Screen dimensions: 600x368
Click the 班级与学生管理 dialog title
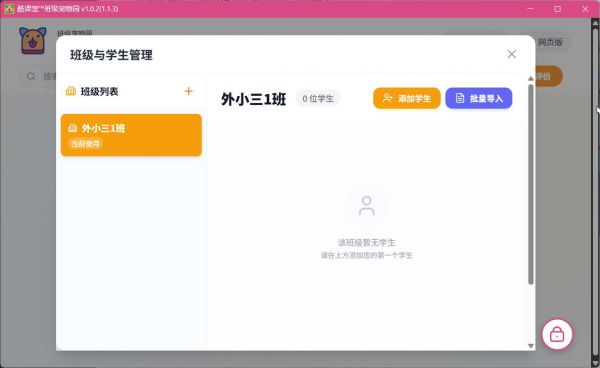pos(111,55)
